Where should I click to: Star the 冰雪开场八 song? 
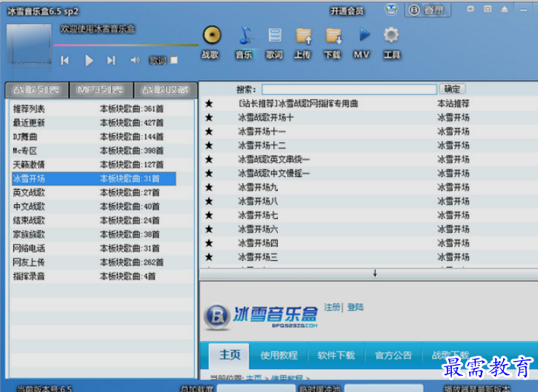tap(209, 201)
